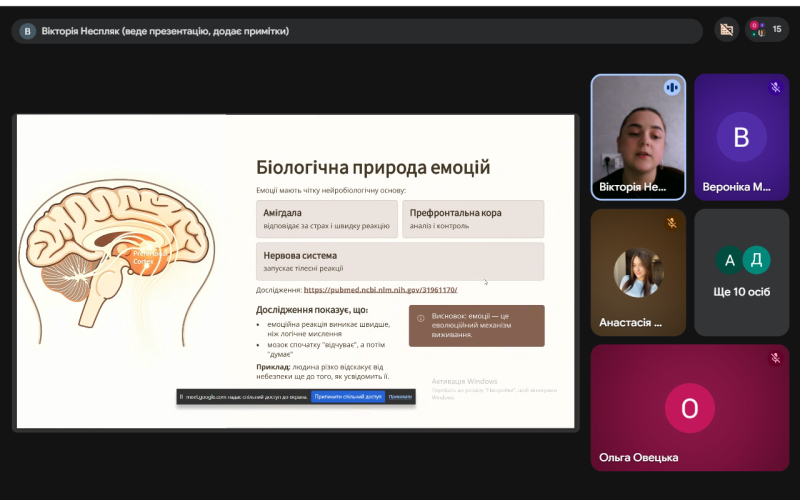The height and width of the screenshot is (500, 800).
Task: Click the 'Приховати' button in sharing bar
Action: pos(400,397)
